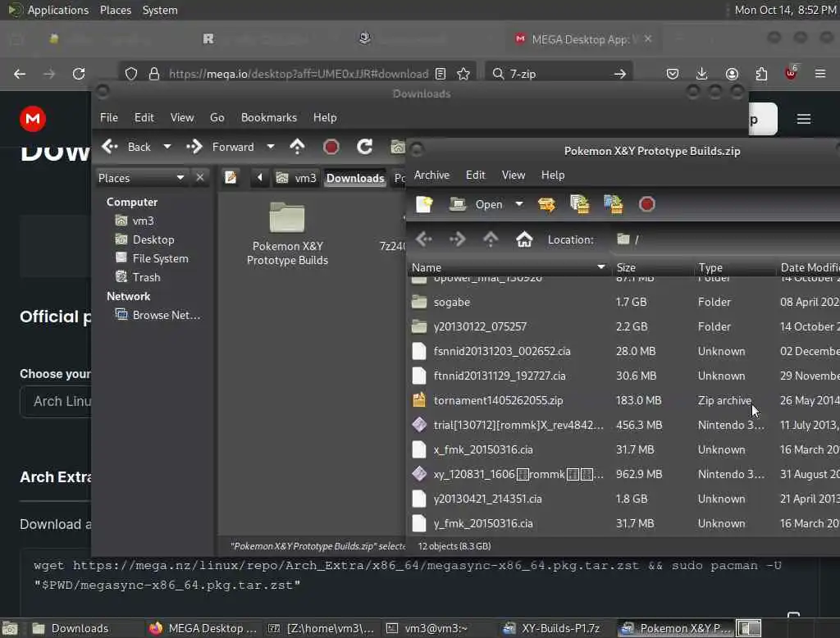Select the sogabe folder row

623,302
